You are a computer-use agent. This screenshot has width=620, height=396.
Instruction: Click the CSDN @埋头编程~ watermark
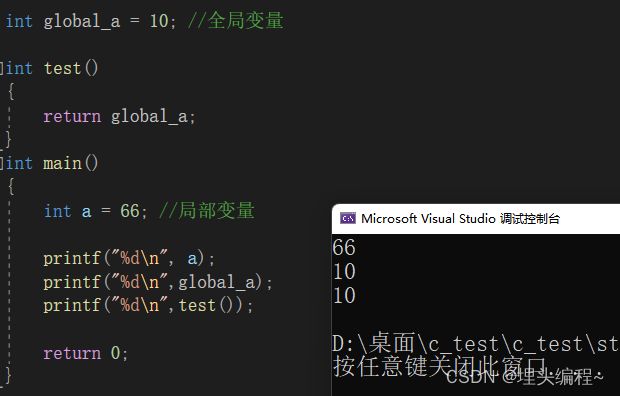525,376
